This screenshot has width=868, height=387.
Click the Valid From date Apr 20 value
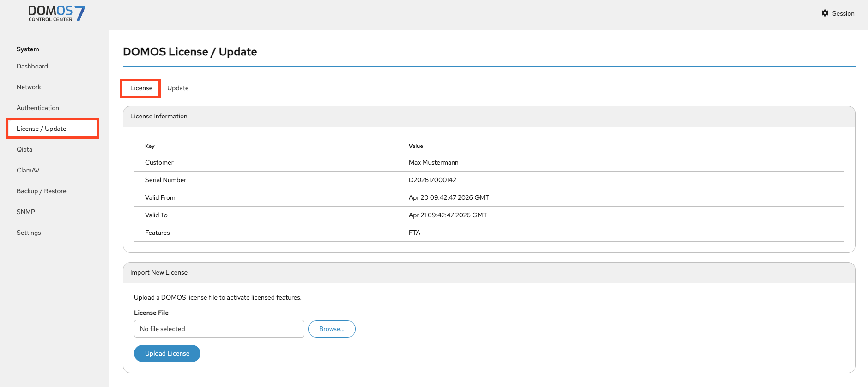pos(449,197)
